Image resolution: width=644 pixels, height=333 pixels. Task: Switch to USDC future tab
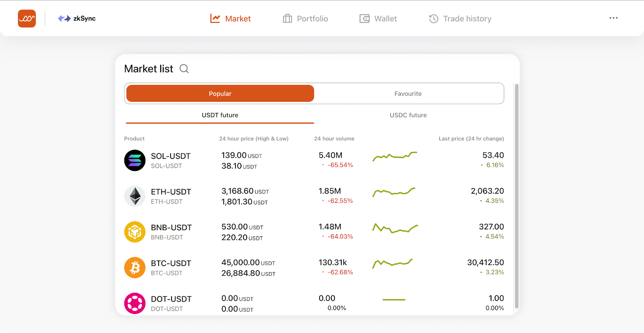tap(408, 115)
